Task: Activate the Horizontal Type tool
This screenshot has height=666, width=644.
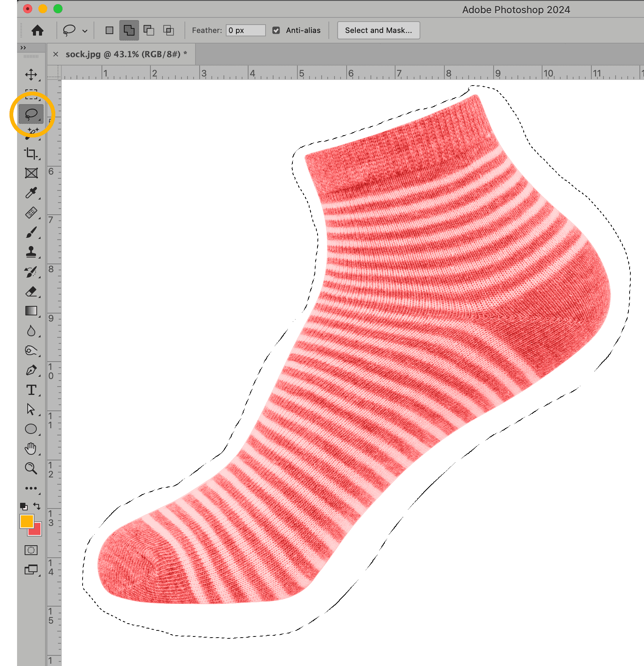Action: coord(31,390)
